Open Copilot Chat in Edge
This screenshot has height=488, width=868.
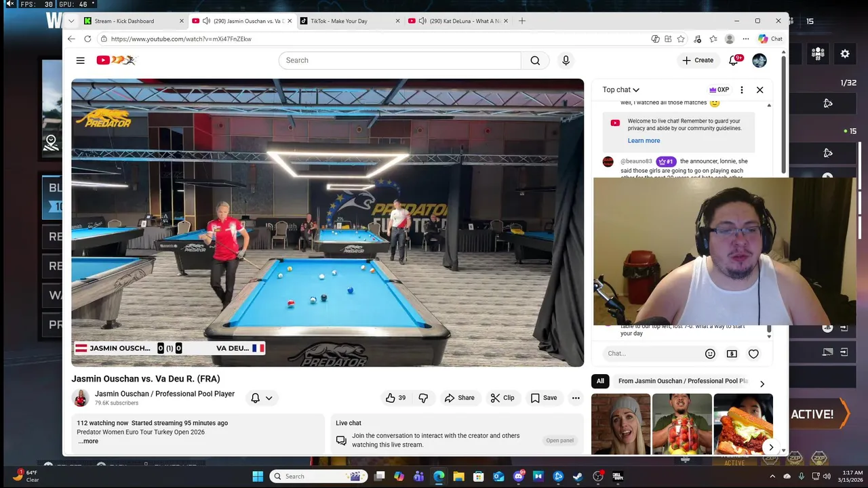(x=770, y=39)
